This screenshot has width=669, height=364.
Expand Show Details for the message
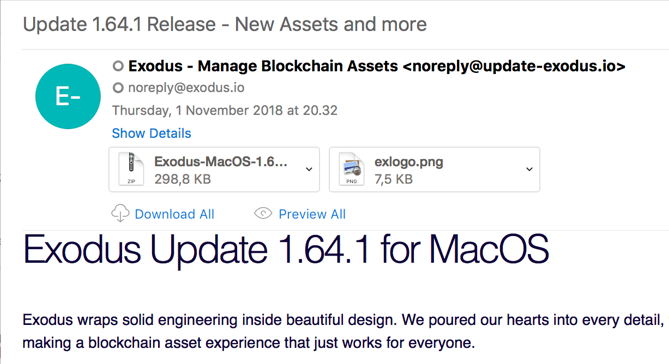point(151,133)
